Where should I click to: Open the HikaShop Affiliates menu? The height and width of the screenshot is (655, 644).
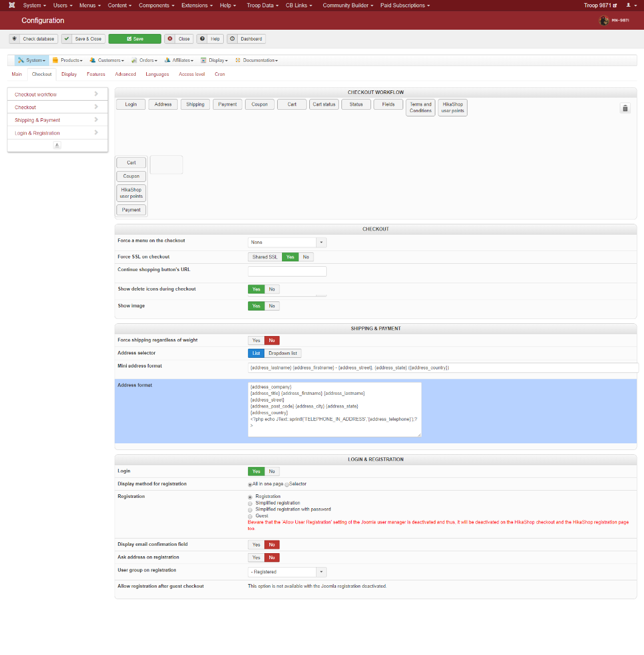click(x=179, y=61)
